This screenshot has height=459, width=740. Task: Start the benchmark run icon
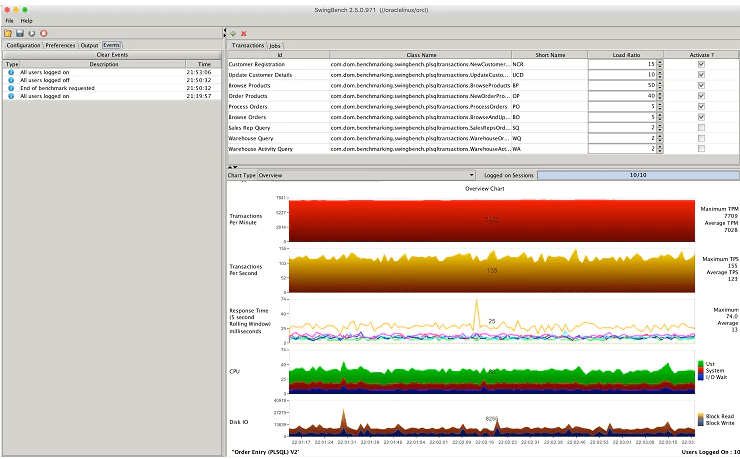tap(32, 33)
